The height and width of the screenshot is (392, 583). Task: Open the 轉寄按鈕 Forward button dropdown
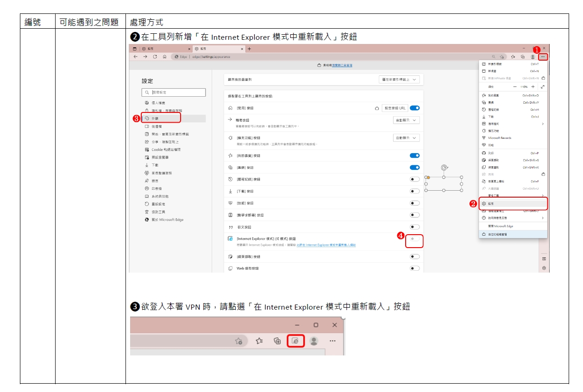406,120
